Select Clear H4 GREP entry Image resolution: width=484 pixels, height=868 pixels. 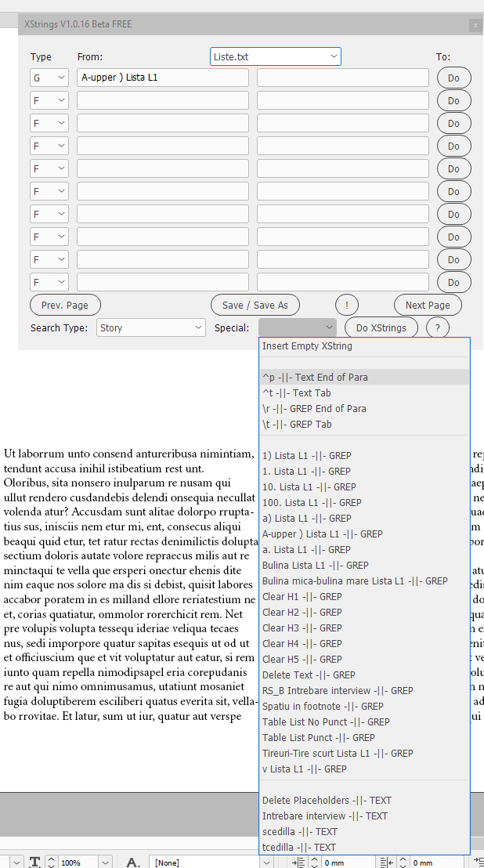tap(364, 643)
